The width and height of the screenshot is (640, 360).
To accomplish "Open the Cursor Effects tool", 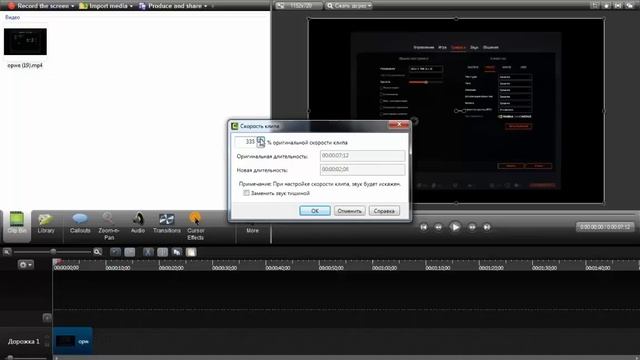I will point(196,226).
